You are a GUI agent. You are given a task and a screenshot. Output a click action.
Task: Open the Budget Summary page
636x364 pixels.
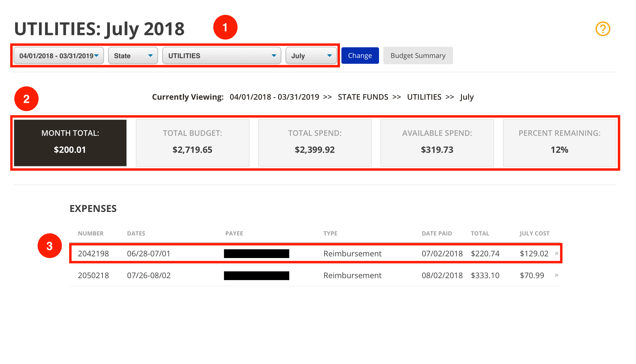click(418, 56)
